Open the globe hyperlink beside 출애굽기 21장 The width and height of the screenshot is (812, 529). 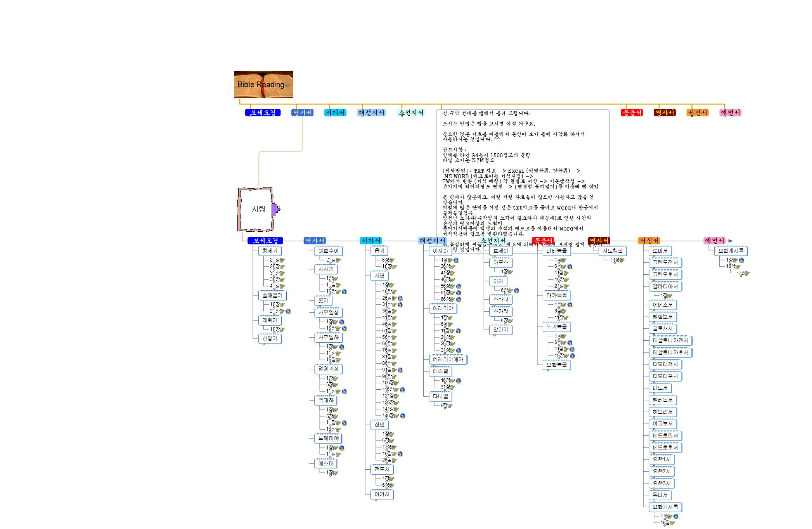(288, 311)
